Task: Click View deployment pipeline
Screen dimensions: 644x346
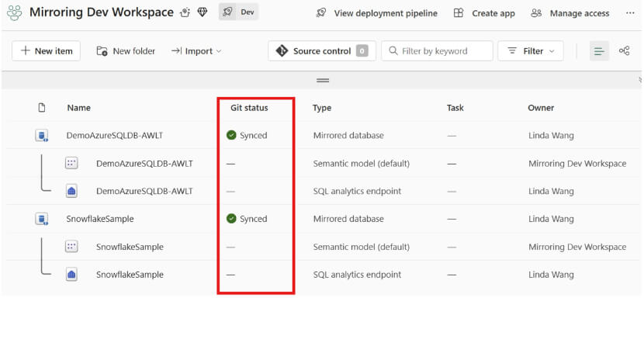Action: pyautogui.click(x=376, y=13)
